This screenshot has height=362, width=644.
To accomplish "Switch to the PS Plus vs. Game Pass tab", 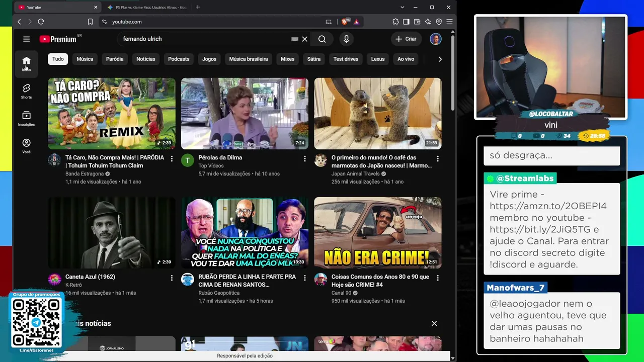I will click(x=146, y=7).
